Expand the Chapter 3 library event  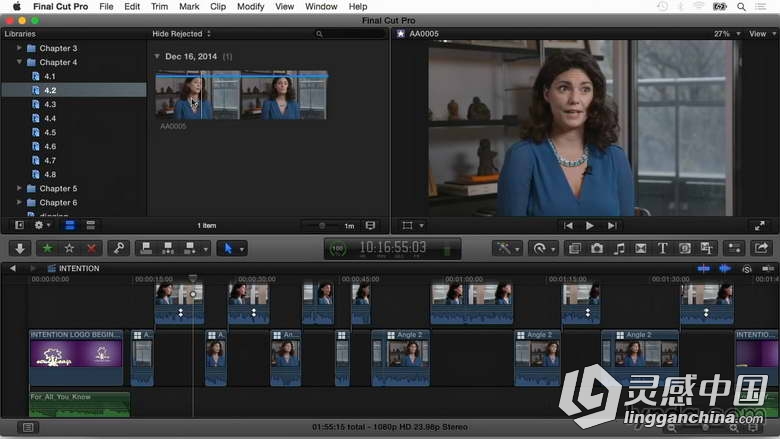point(19,48)
